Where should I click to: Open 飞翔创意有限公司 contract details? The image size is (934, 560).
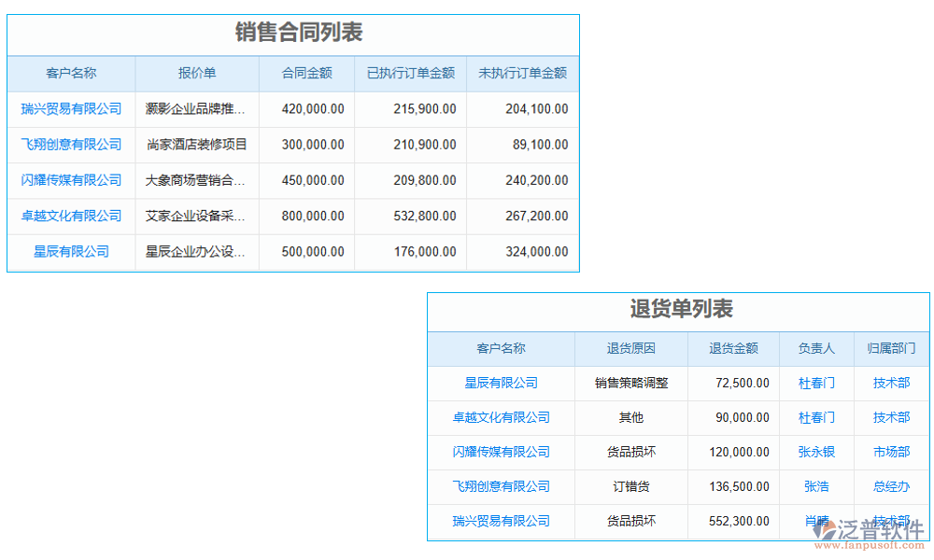pos(70,145)
